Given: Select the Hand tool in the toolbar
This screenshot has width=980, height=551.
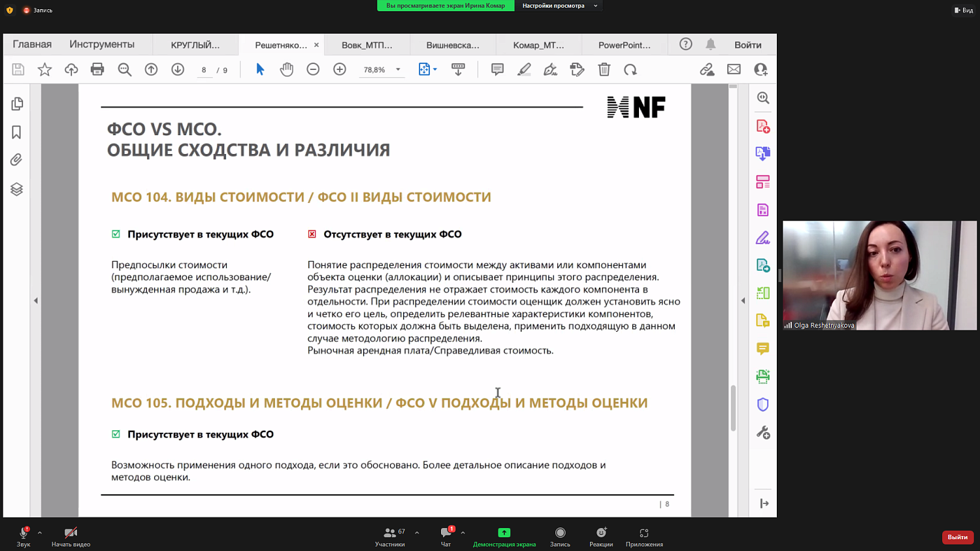Looking at the screenshot, I should click(x=286, y=69).
